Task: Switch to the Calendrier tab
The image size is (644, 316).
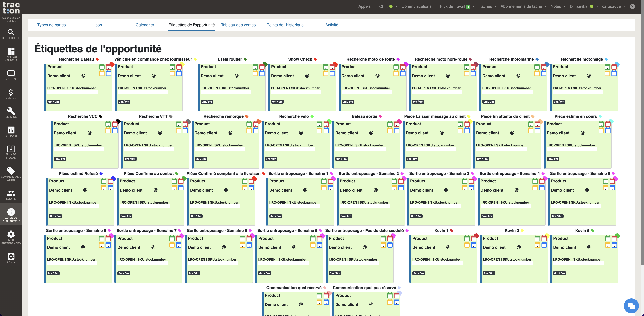Action: tap(145, 25)
